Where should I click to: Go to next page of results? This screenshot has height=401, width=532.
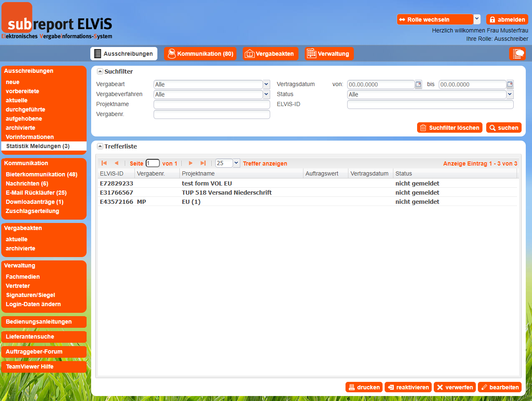pos(191,163)
